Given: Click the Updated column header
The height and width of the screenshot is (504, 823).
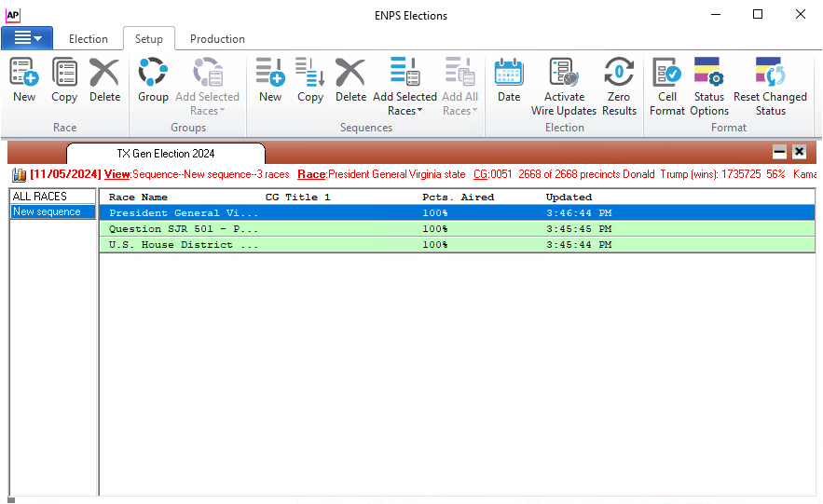Looking at the screenshot, I should [569, 198].
